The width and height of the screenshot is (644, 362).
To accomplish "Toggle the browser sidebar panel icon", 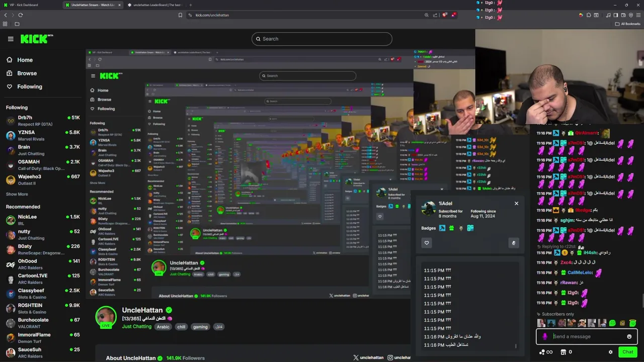I will click(615, 15).
